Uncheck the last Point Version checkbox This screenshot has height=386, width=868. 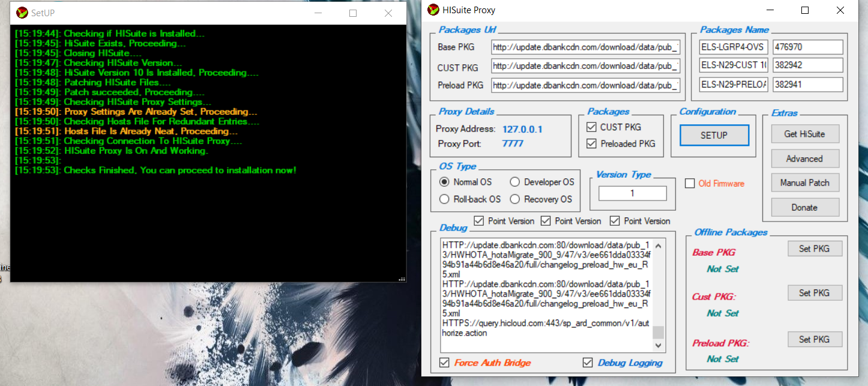pos(615,221)
